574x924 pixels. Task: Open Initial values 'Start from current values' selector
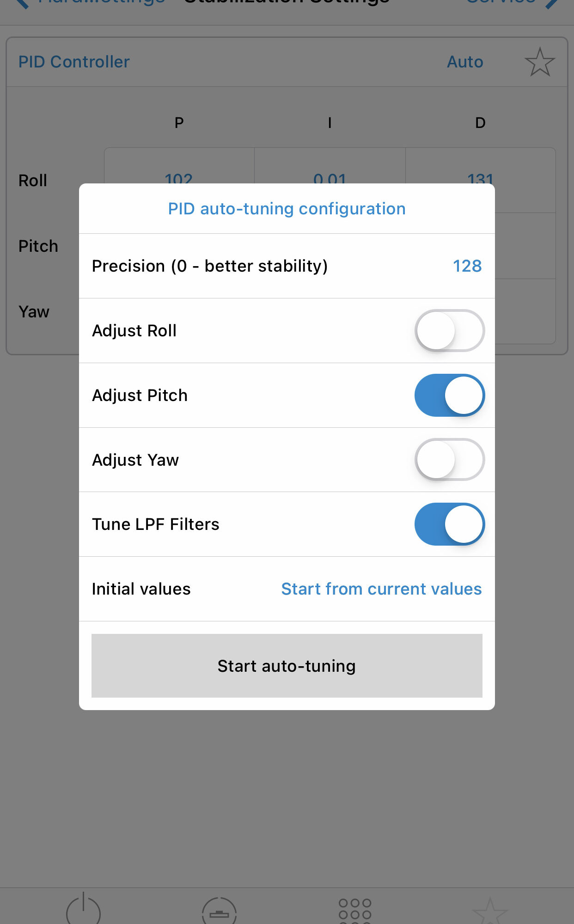[x=381, y=589]
